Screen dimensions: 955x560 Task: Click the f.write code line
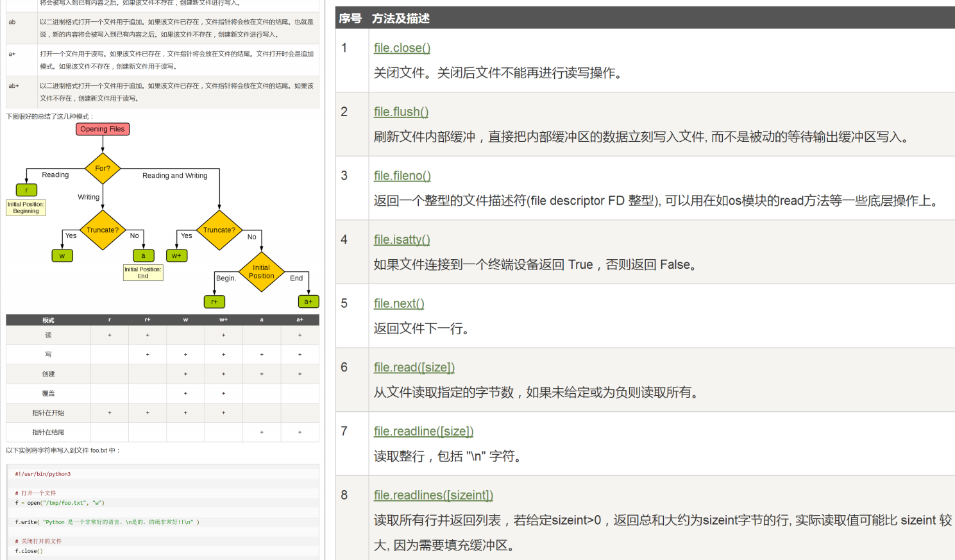pyautogui.click(x=107, y=522)
